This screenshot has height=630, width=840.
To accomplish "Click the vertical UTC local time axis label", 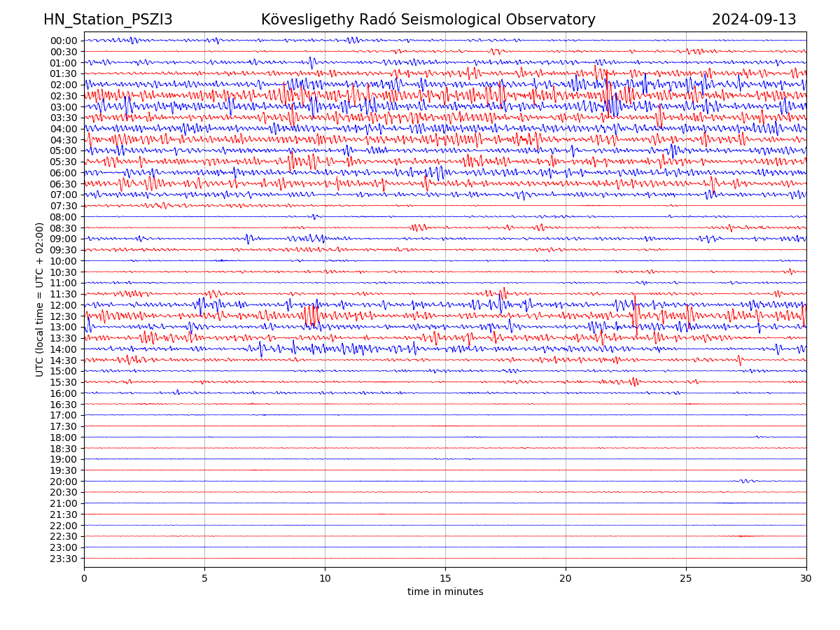I will click(x=40, y=300).
